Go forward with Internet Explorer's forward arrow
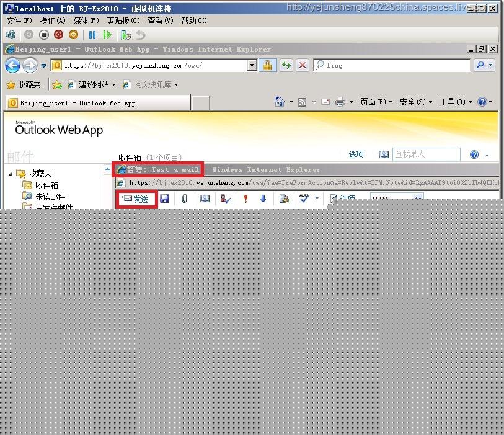The image size is (504, 435). pos(30,66)
